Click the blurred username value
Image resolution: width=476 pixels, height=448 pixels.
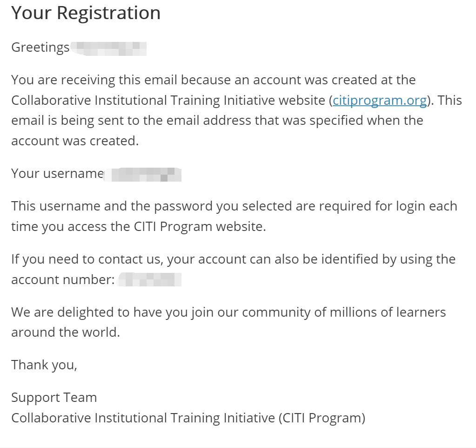point(143,175)
